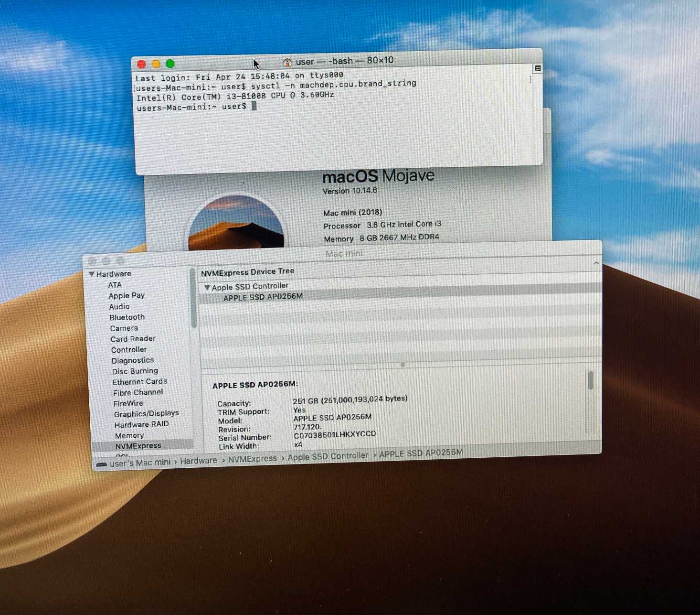
Task: Click the home folder icon in Terminal title bar
Action: [287, 62]
